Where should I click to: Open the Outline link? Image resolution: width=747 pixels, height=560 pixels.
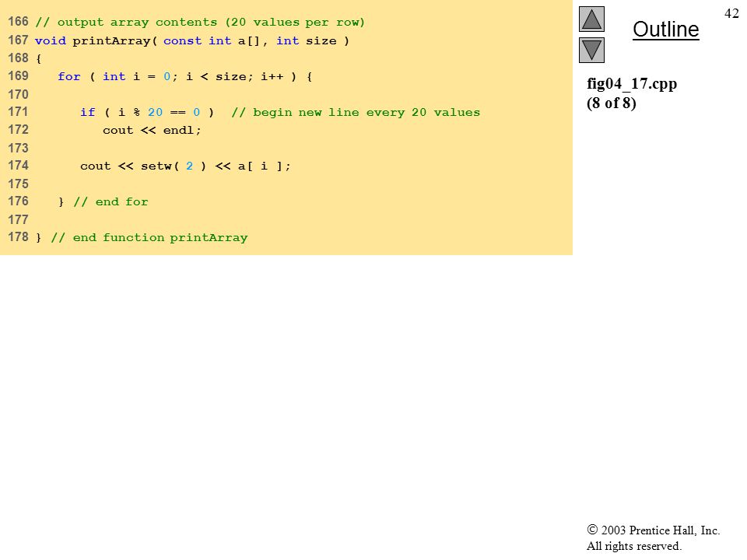tap(665, 30)
